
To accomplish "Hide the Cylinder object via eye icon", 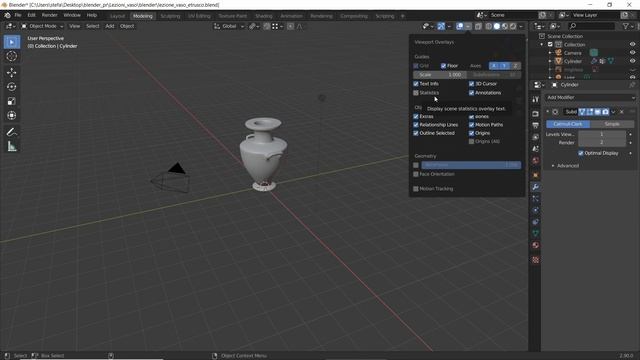I will (632, 61).
